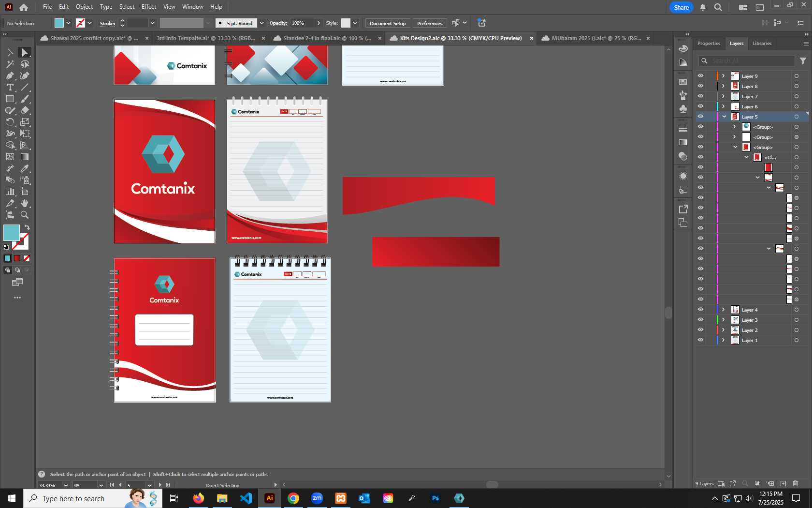Viewport: 812px width, 508px height.
Task: Open notifications bell icon
Action: coord(703,7)
